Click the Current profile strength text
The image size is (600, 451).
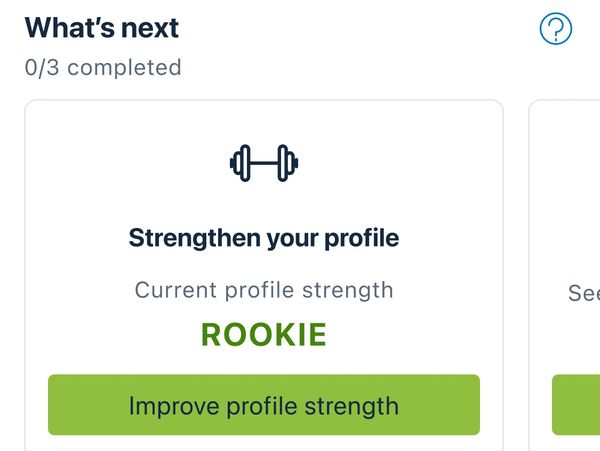click(x=264, y=290)
